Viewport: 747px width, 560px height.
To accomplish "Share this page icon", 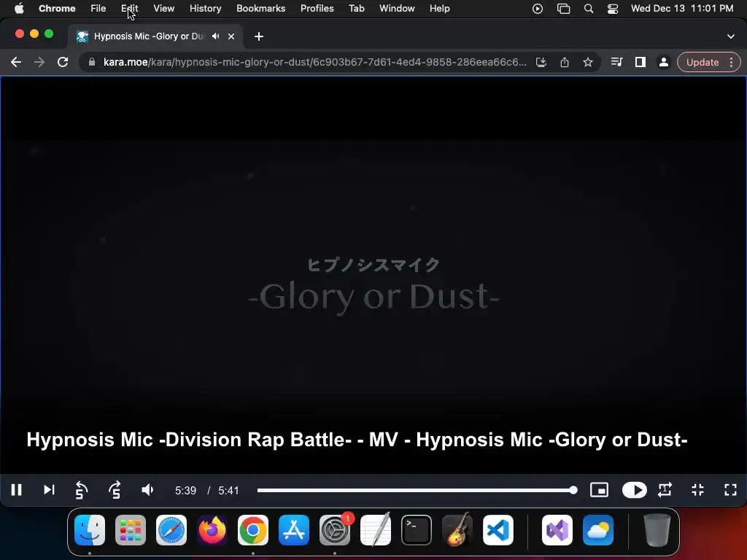I will pyautogui.click(x=565, y=63).
